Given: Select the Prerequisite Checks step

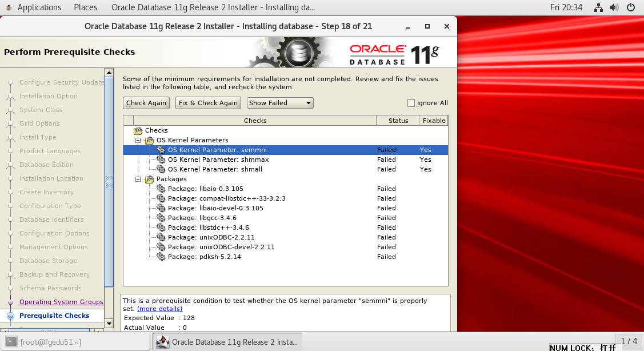Looking at the screenshot, I should pyautogui.click(x=54, y=316).
